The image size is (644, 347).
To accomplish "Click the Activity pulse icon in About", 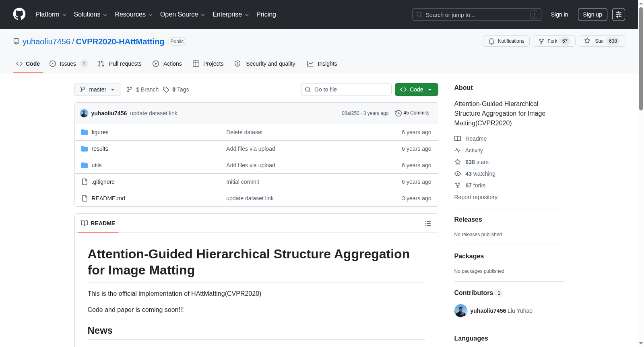I will 458,150.
